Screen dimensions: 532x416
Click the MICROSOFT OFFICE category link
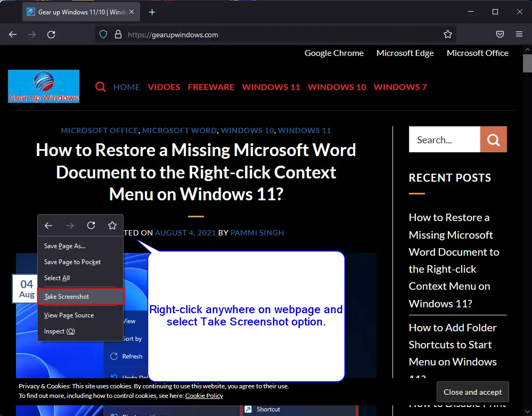[x=100, y=130]
